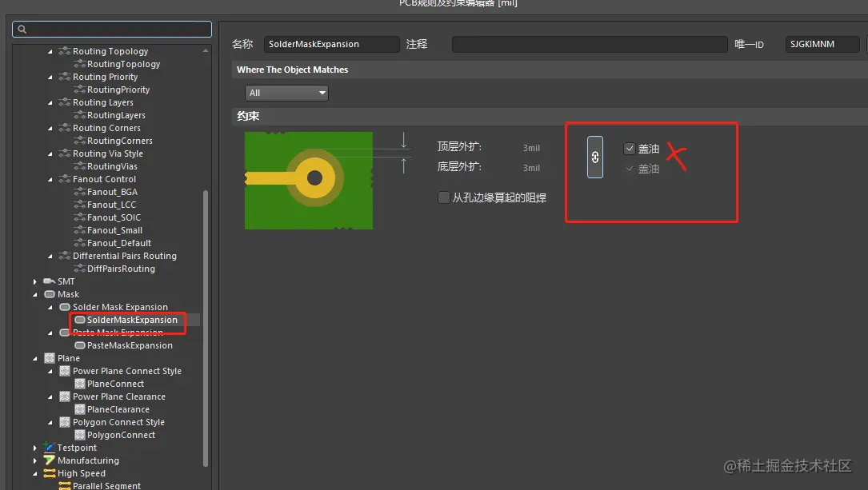Collapse the Plane category arrow
868x490 pixels.
pyautogui.click(x=35, y=358)
